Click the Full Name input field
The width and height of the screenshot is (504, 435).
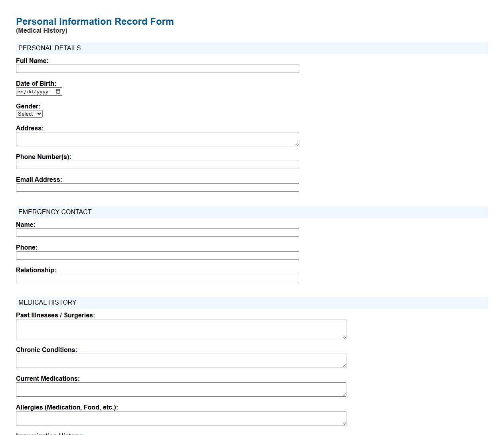pyautogui.click(x=157, y=69)
